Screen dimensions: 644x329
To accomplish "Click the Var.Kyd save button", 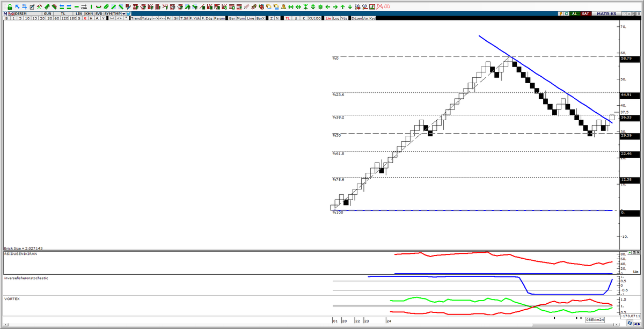I will [x=369, y=18].
